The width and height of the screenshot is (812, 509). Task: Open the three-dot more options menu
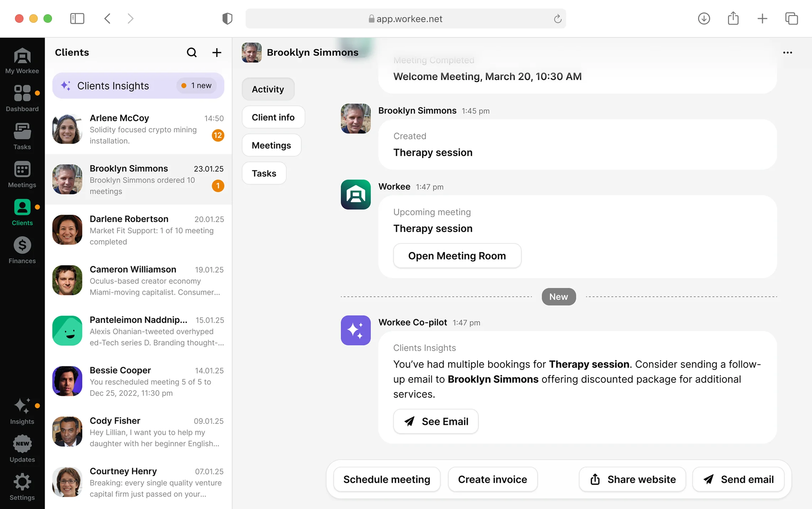(x=787, y=53)
